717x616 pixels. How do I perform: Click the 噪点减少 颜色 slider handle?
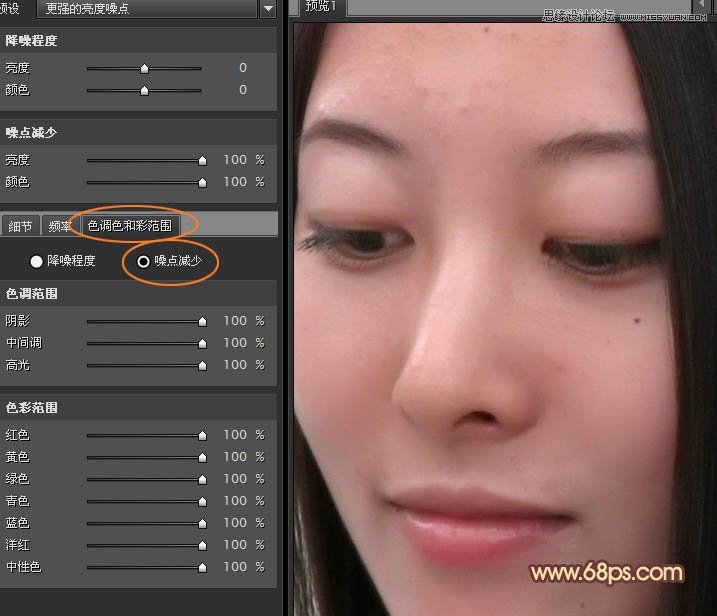(x=202, y=182)
